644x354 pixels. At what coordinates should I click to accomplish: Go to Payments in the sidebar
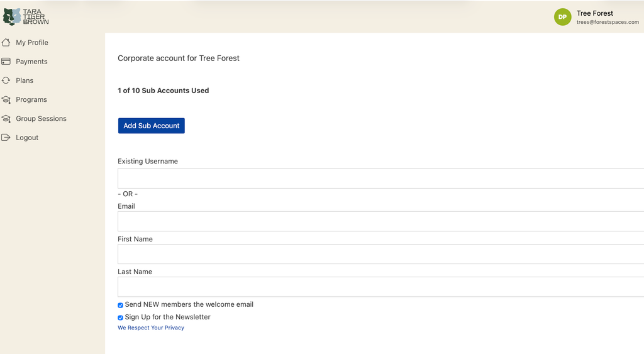click(31, 62)
